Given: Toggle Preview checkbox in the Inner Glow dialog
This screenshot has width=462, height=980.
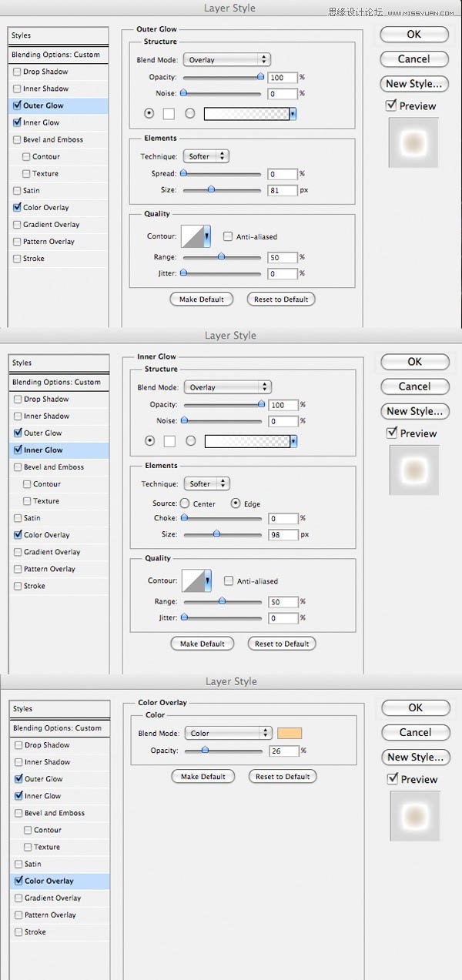Looking at the screenshot, I should click(393, 433).
